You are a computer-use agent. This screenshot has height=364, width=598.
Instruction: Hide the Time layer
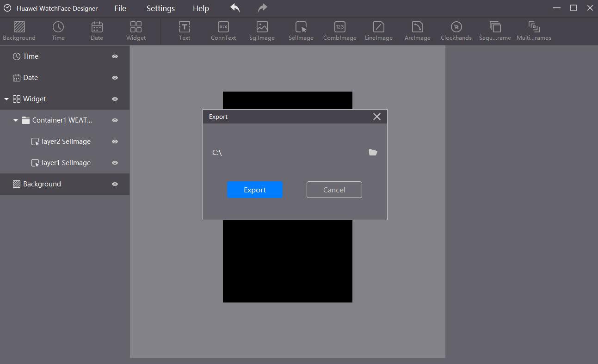coord(115,56)
